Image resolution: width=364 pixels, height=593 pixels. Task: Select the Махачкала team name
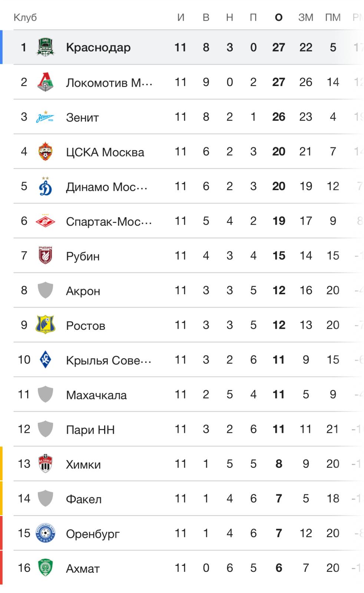[96, 395]
